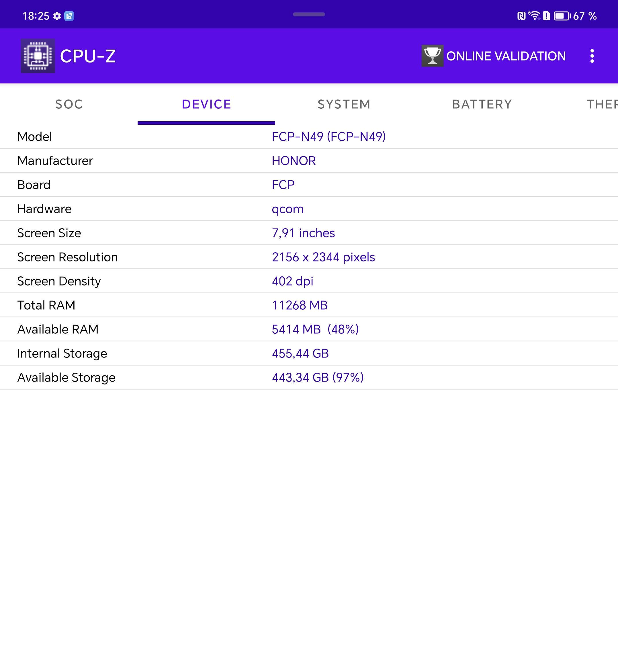Tap the 67 % battery percentage
The height and width of the screenshot is (672, 618).
pos(585,16)
